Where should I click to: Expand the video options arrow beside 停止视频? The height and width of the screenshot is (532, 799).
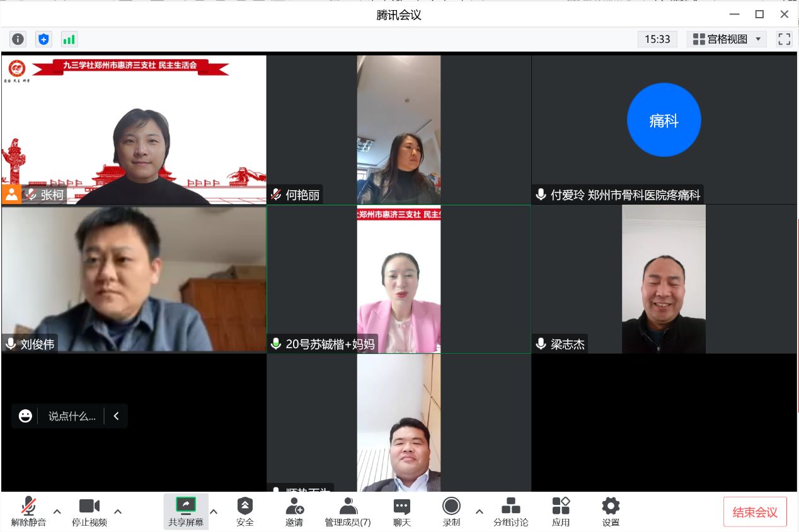(x=118, y=511)
